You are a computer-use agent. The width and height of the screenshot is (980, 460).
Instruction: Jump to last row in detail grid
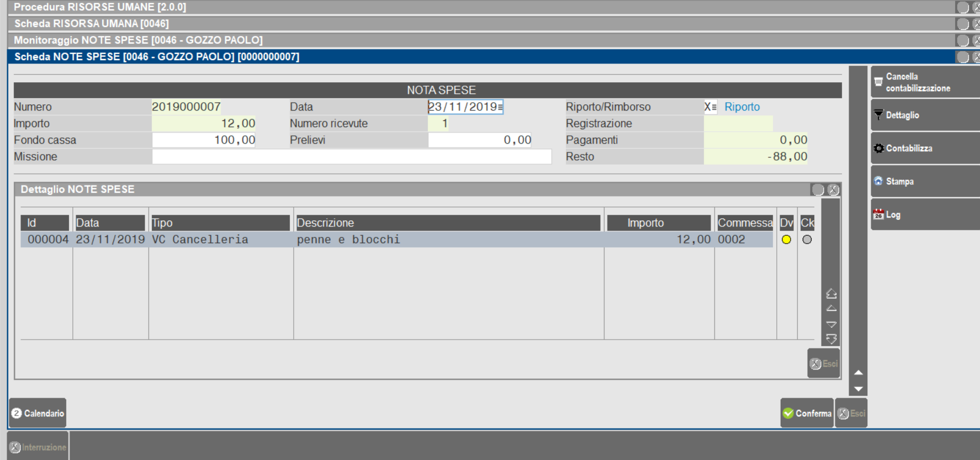point(831,339)
